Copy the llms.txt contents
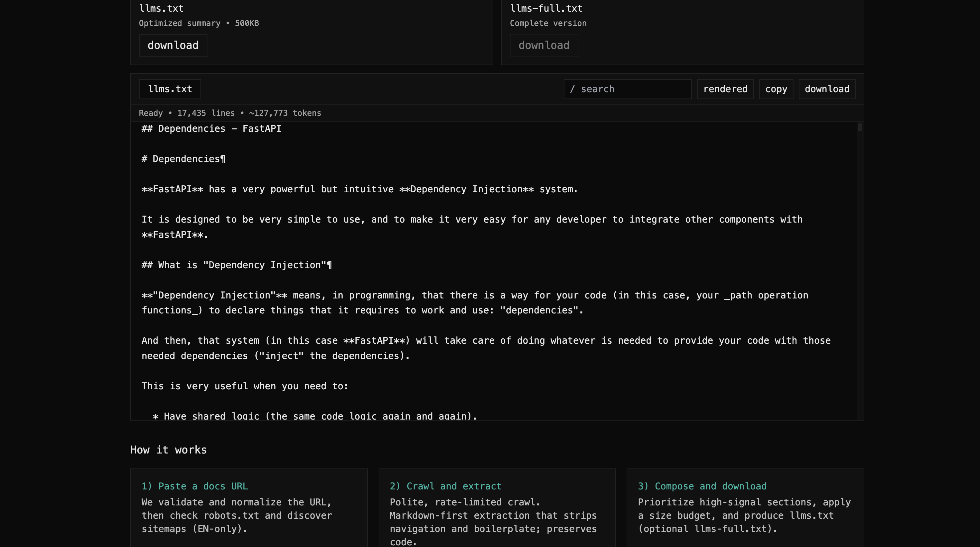 [x=776, y=89]
